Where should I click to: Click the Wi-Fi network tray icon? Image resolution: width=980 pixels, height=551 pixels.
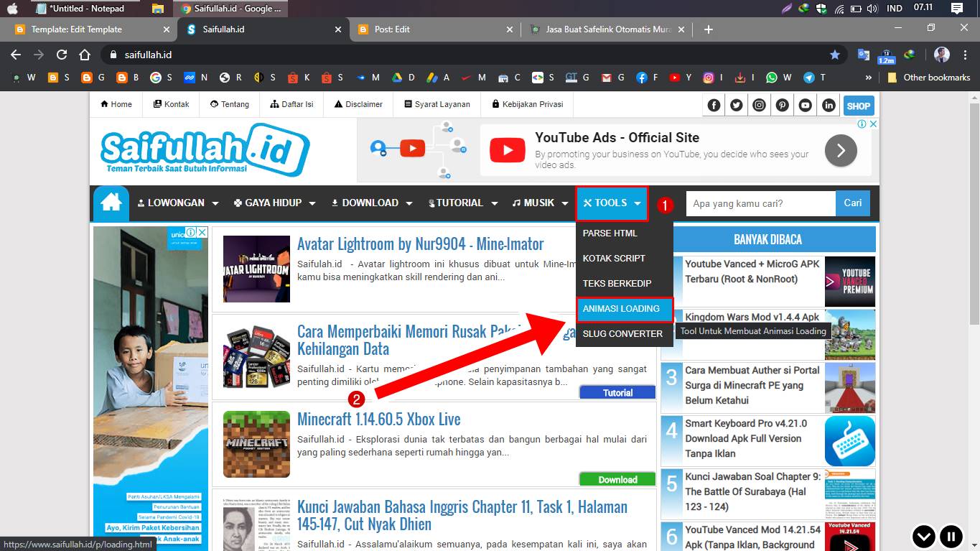point(839,9)
